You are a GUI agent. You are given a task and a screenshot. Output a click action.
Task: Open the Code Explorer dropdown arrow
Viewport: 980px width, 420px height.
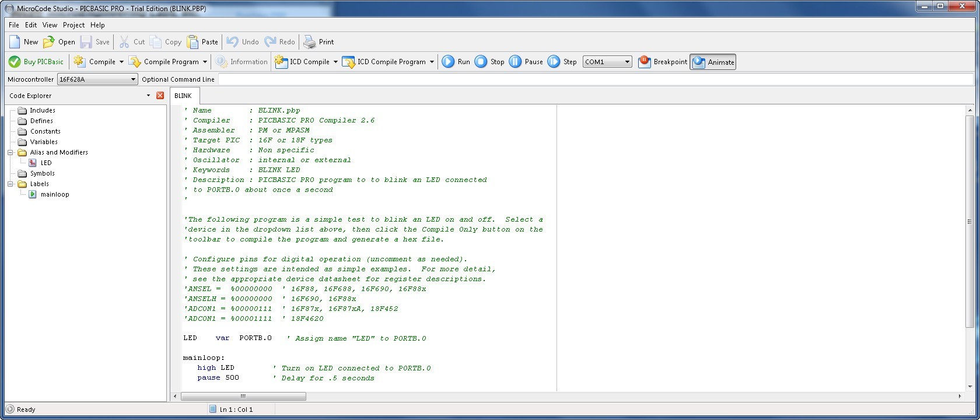[x=148, y=96]
